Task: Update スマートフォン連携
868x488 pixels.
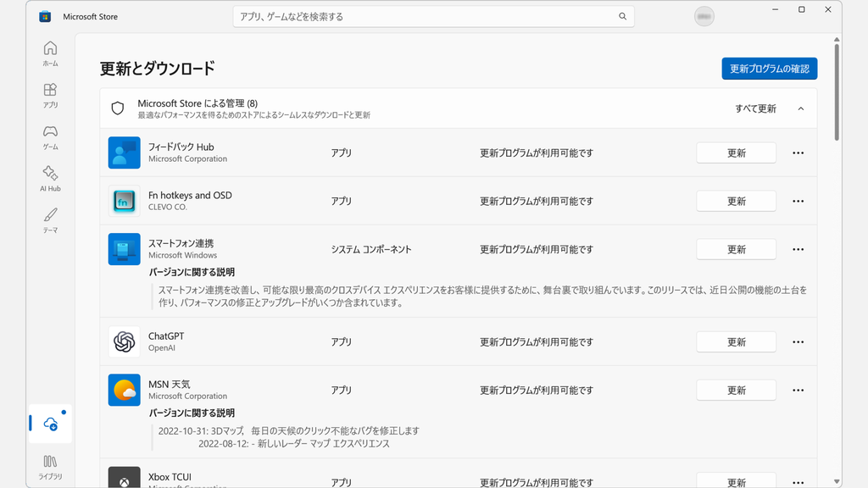Action: 736,249
